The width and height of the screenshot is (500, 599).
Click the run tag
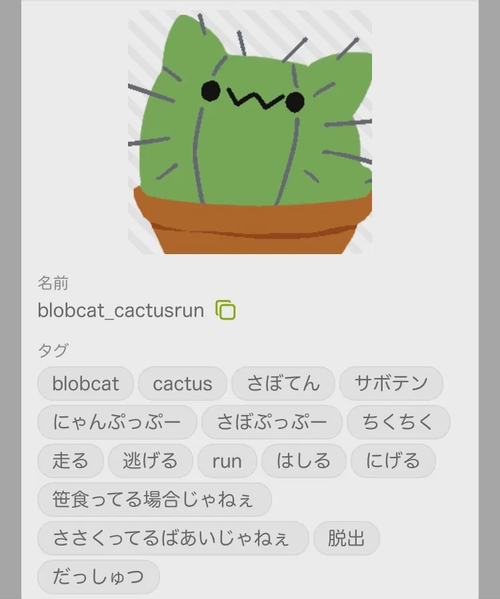click(227, 461)
